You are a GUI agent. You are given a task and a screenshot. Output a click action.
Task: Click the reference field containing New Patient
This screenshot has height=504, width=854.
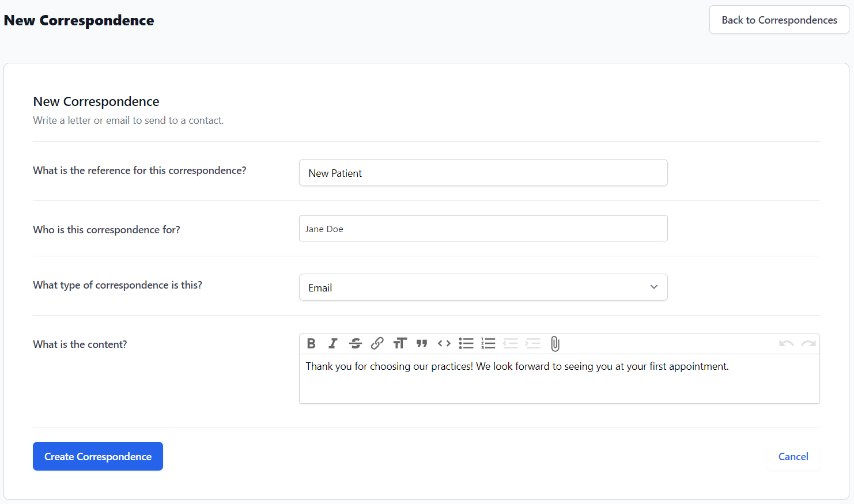click(483, 173)
